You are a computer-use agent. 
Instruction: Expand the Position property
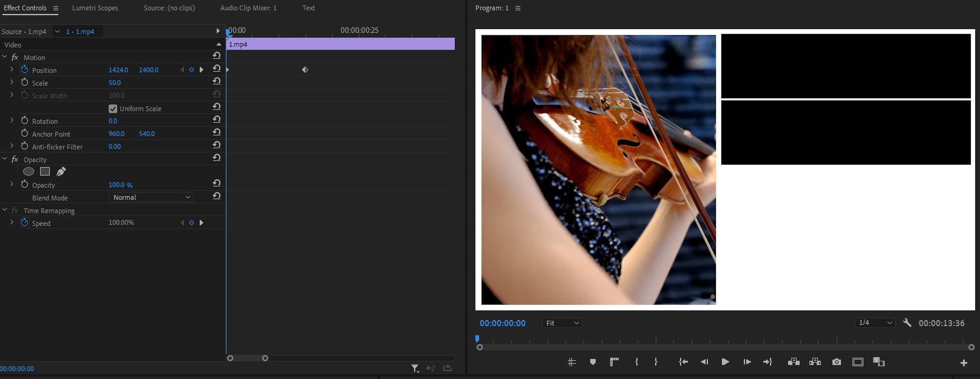(x=12, y=70)
